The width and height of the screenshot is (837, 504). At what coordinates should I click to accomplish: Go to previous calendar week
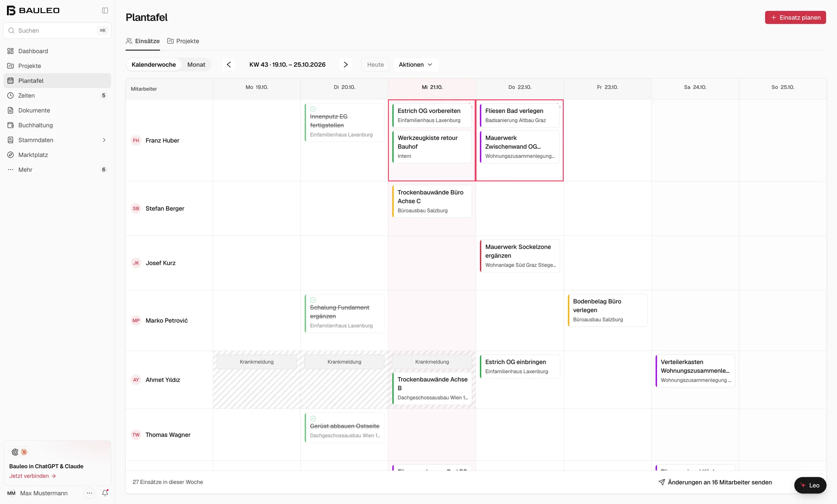pyautogui.click(x=229, y=65)
